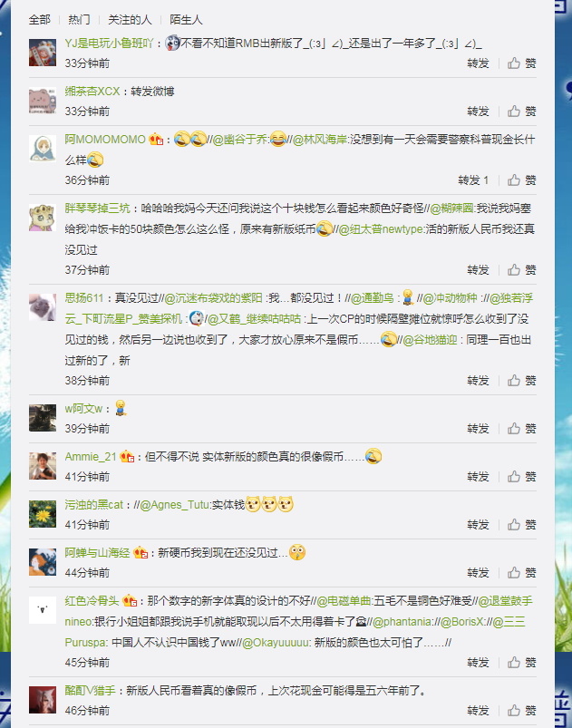
Task: Like 缃茶杏XCX's repost comment
Action: pyautogui.click(x=521, y=111)
